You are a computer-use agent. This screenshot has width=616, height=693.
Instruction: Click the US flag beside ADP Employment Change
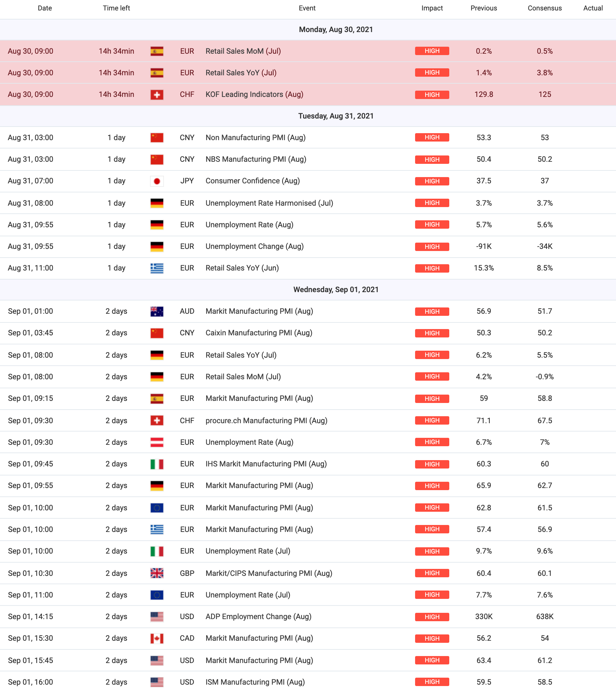tap(157, 617)
